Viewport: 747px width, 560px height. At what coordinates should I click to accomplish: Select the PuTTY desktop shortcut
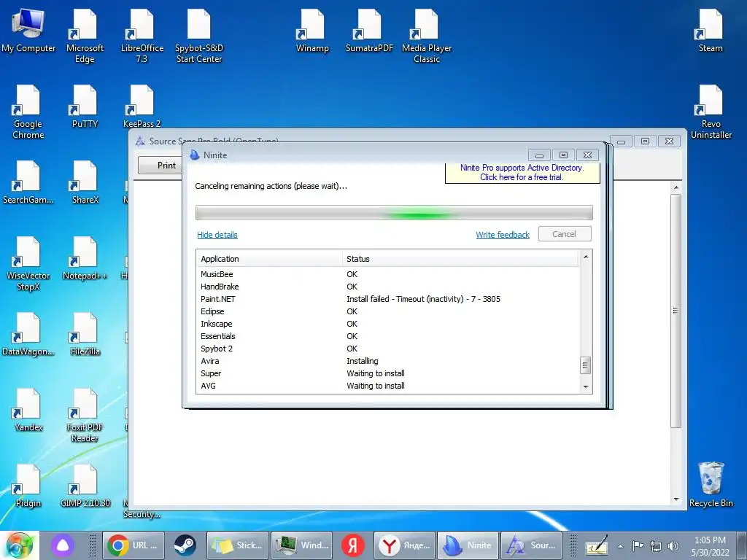coord(85,106)
